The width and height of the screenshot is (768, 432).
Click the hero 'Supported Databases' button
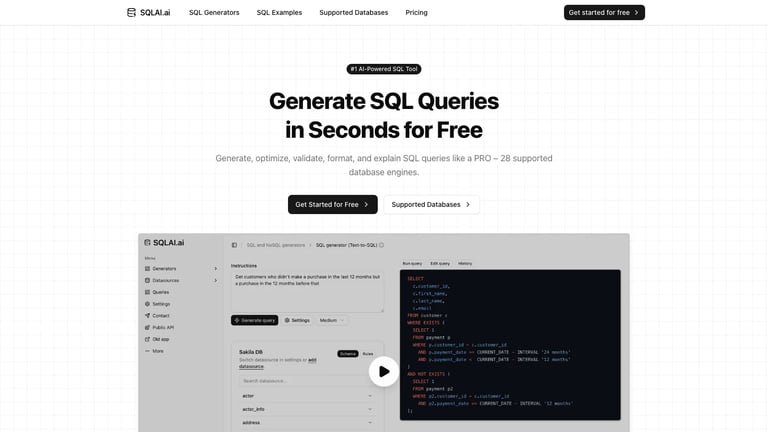(x=432, y=204)
